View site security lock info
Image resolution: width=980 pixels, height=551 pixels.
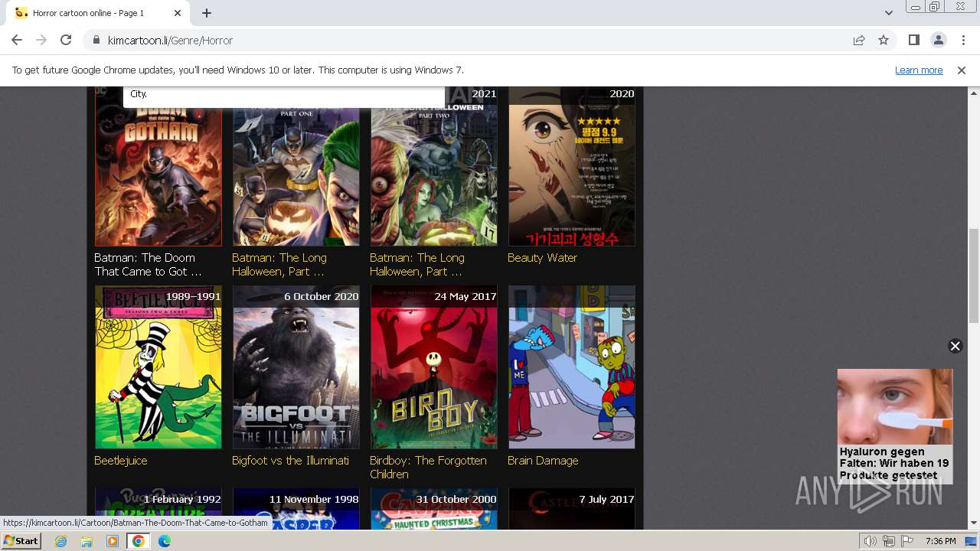pyautogui.click(x=96, y=40)
